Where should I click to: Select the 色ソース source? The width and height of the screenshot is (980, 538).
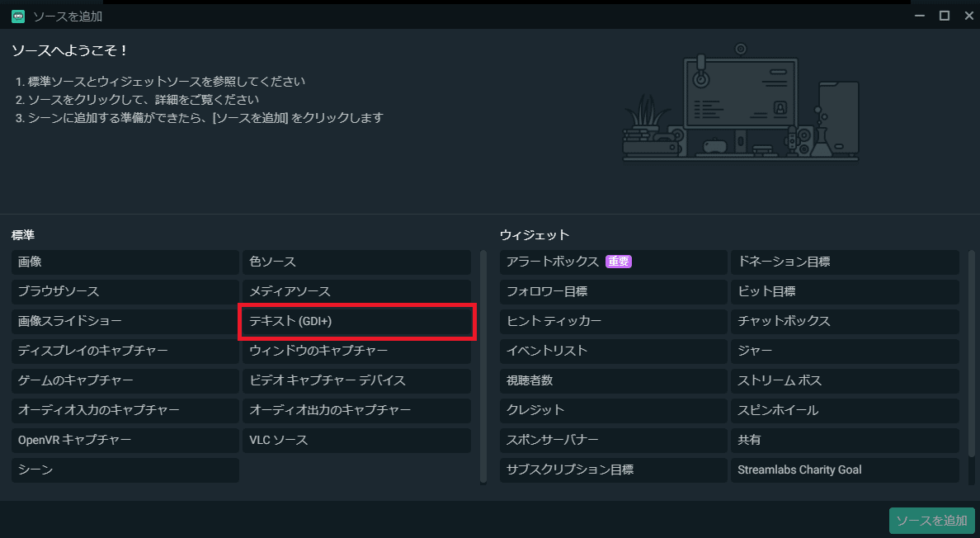356,262
